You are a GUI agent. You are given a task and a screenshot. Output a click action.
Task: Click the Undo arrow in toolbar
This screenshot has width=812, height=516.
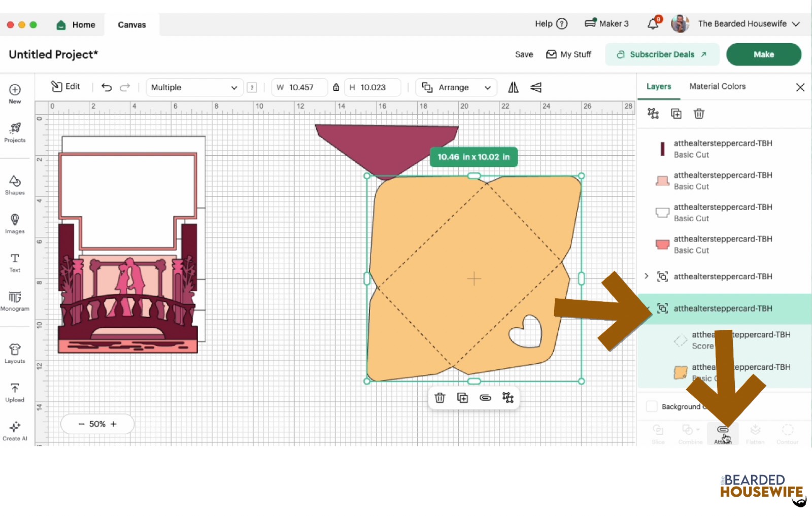coord(107,87)
